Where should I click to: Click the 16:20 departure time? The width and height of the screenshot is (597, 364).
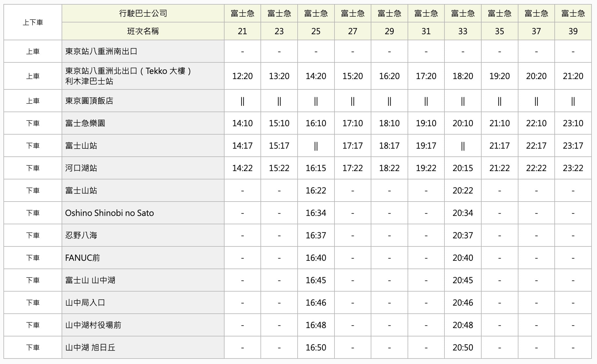click(389, 76)
